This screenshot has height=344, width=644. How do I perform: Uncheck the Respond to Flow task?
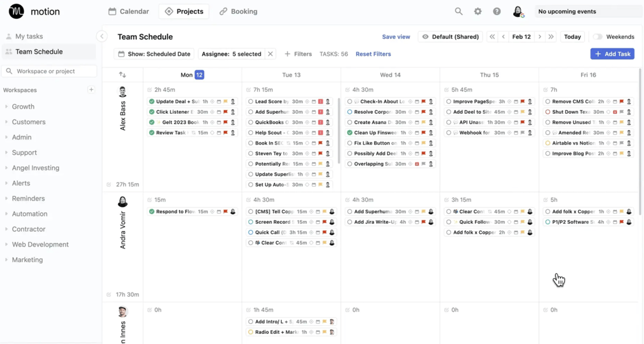(x=152, y=211)
